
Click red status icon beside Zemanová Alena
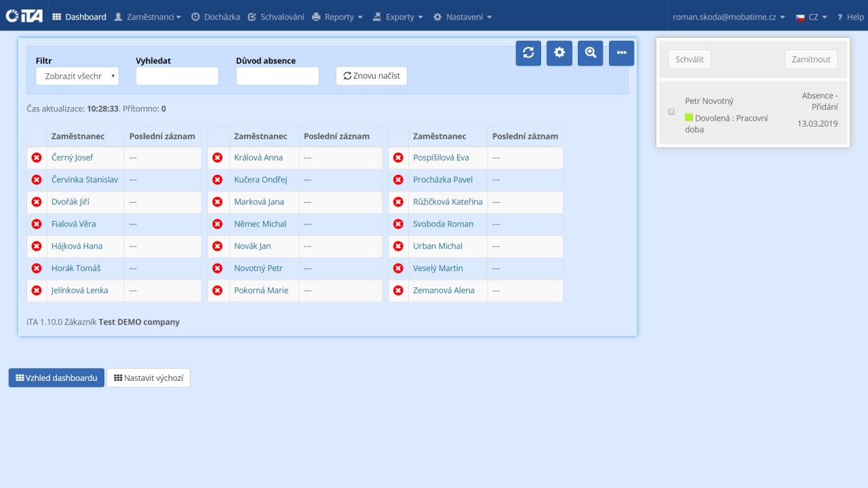tap(398, 291)
